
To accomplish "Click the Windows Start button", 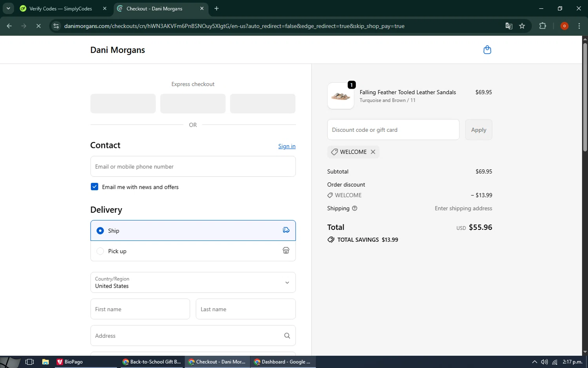I will pyautogui.click(x=10, y=362).
